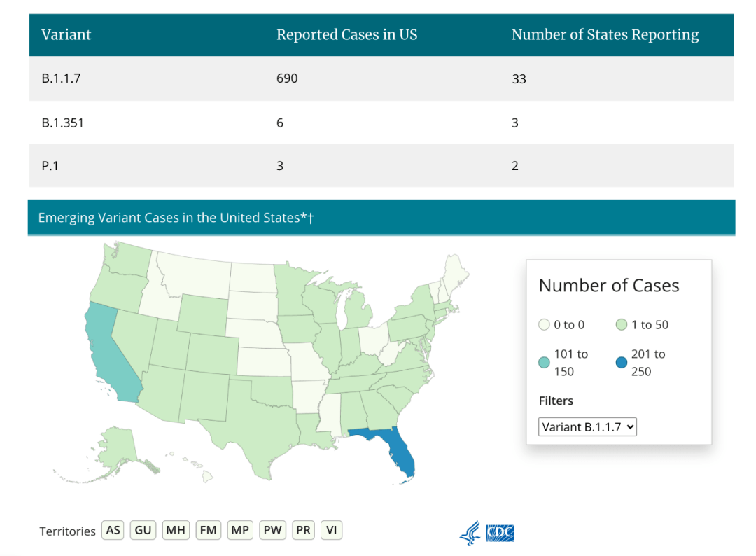Toggle the '201 to 250' legend circle
Viewport: 756px width, 556px height.
click(621, 363)
